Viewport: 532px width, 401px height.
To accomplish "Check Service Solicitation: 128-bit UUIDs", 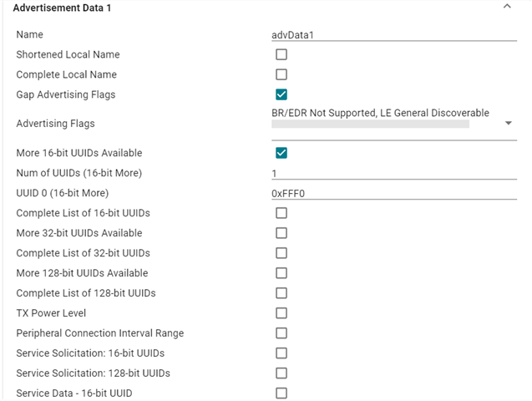I will coord(281,373).
